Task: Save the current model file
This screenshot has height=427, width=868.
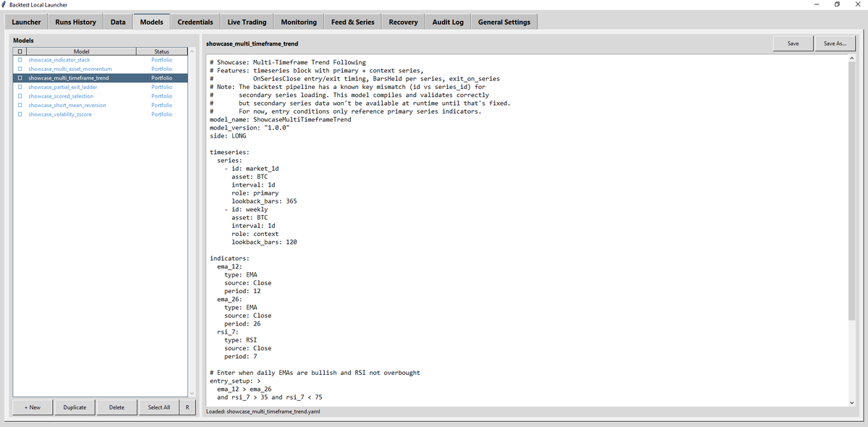Action: click(x=793, y=43)
